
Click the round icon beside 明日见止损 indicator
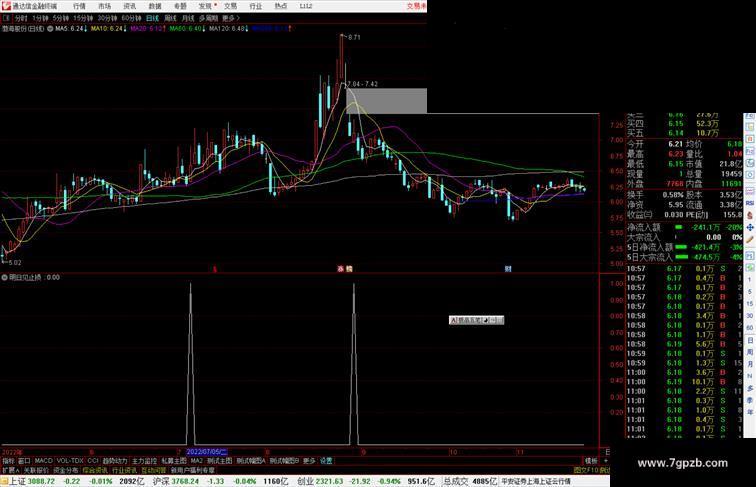[x=5, y=277]
